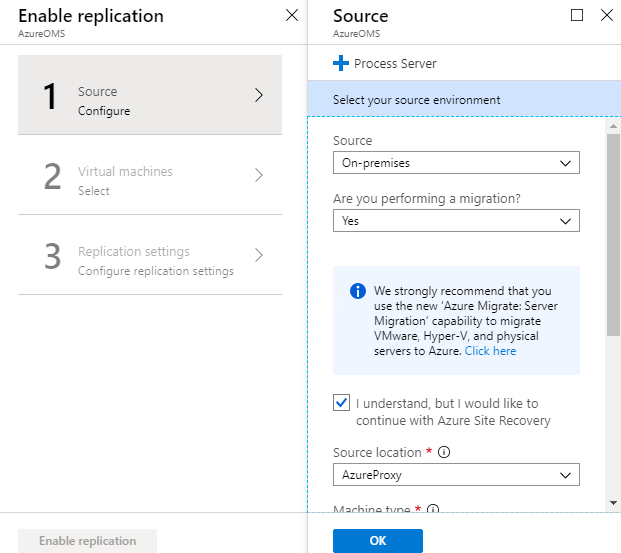Follow the Click here link

tap(490, 351)
